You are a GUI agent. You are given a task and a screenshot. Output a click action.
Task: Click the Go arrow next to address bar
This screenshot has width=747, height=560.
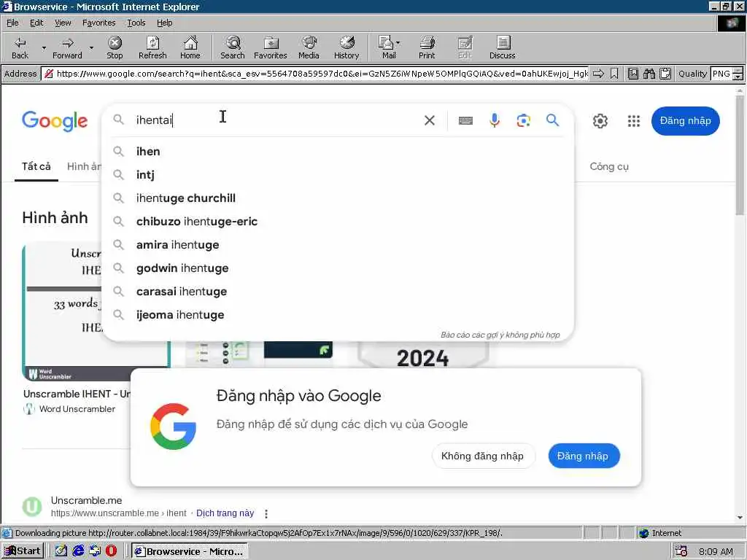598,74
